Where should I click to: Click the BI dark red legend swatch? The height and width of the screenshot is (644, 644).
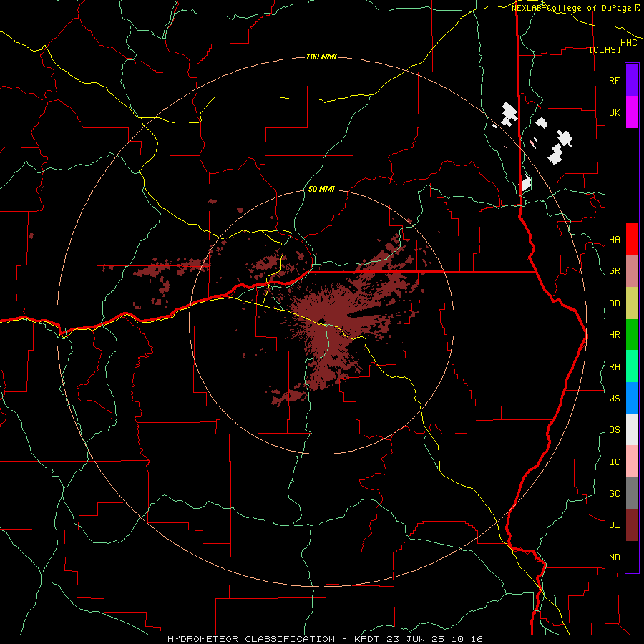coord(632,525)
